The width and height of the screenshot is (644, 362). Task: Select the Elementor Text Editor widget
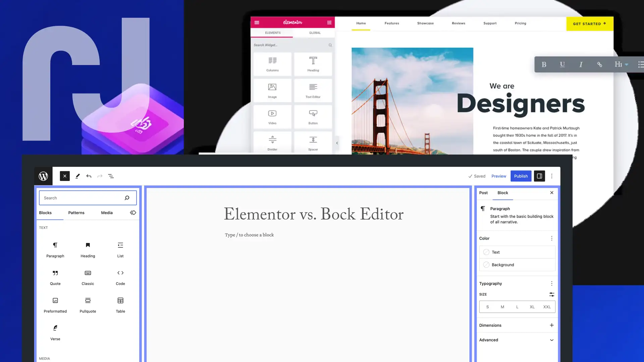[x=313, y=90]
